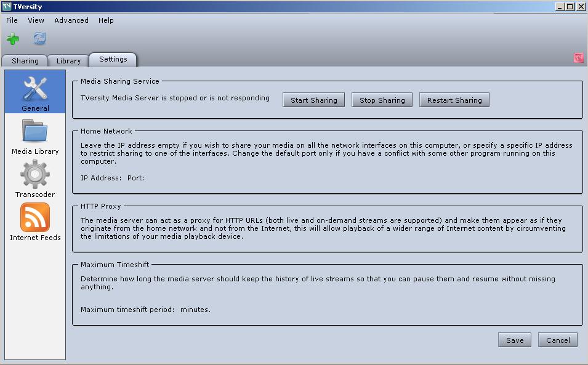Image resolution: width=588 pixels, height=365 pixels.
Task: Click 'Maximum timeshift period:' label
Action: coord(127,310)
